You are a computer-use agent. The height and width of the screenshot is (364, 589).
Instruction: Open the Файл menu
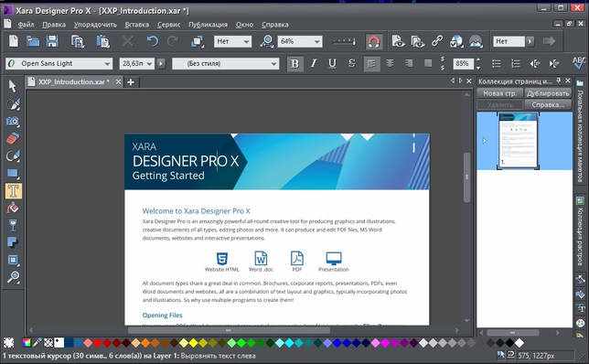click(x=26, y=25)
